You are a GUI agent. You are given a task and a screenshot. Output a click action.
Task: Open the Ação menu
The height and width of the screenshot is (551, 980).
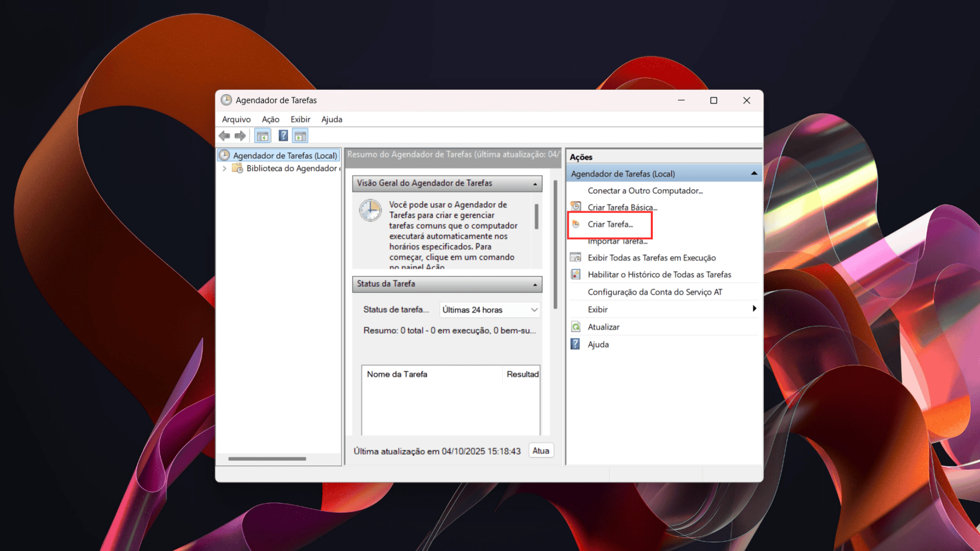(x=271, y=119)
